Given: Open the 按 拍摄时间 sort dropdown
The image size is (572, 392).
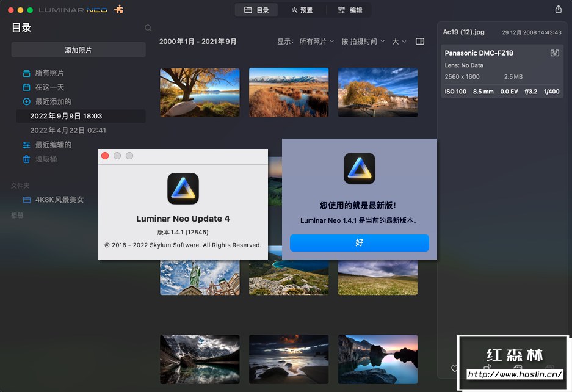Looking at the screenshot, I should [x=363, y=42].
